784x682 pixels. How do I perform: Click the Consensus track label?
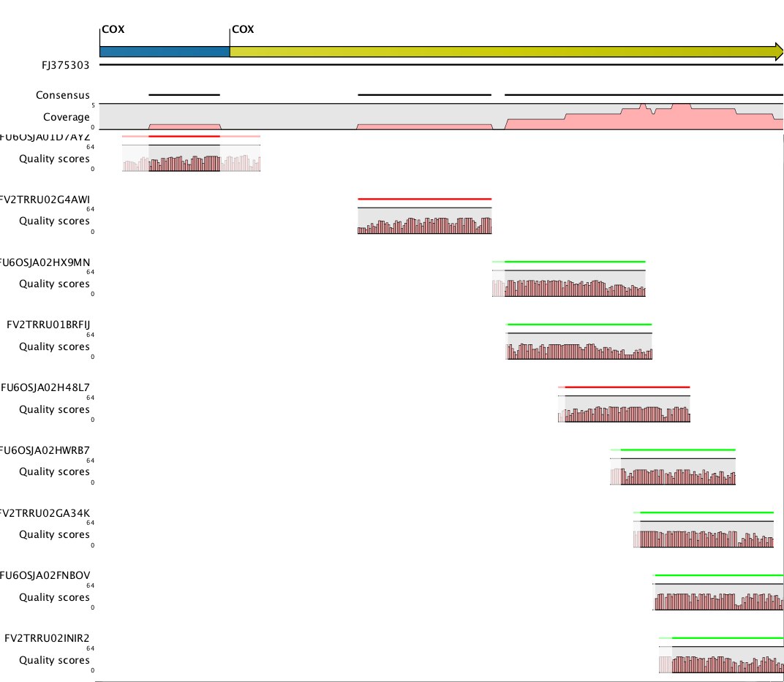click(x=62, y=95)
